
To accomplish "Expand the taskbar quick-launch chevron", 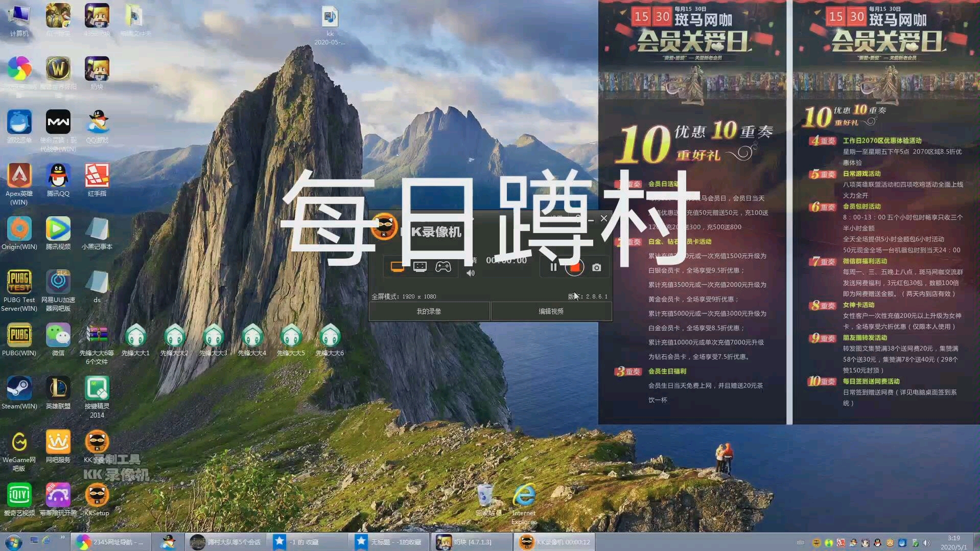I will click(62, 538).
